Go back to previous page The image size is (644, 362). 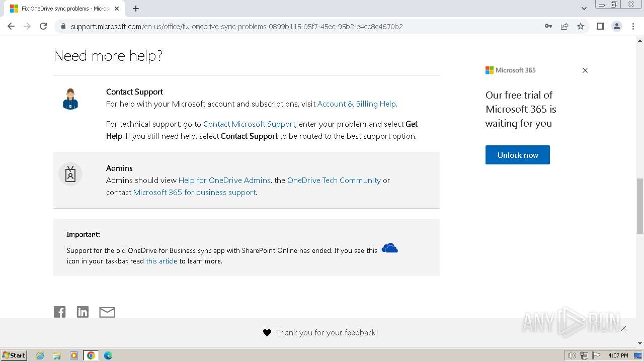point(11,26)
